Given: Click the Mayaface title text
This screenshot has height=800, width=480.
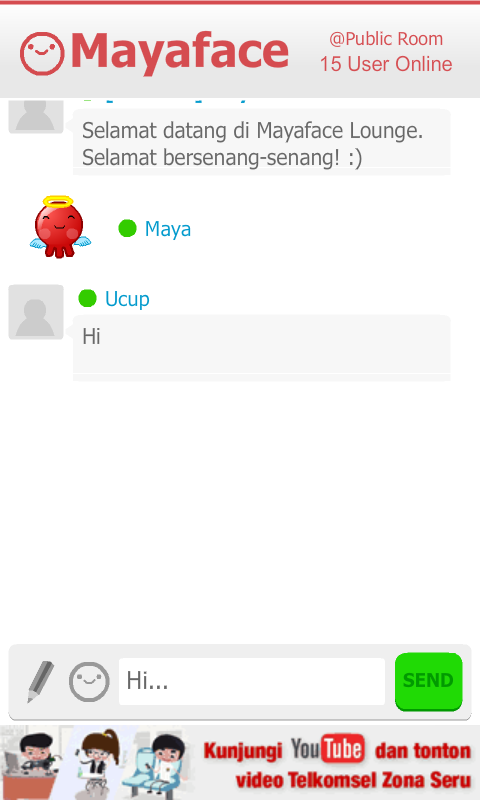Looking at the screenshot, I should pos(180,51).
